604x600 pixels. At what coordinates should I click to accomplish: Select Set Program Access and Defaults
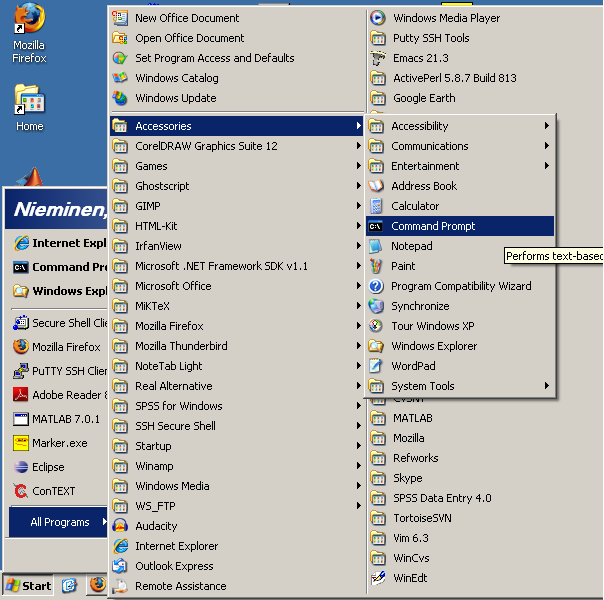coord(237,58)
